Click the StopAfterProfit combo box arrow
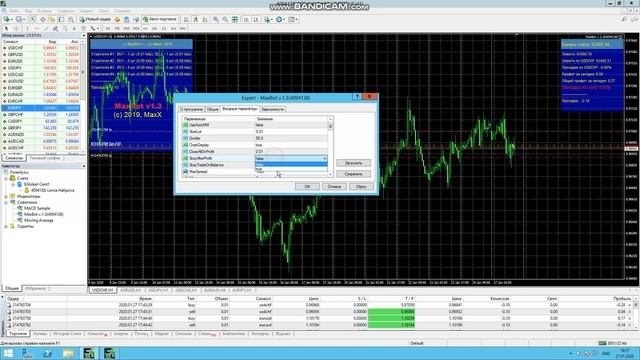640x360 pixels. point(324,158)
